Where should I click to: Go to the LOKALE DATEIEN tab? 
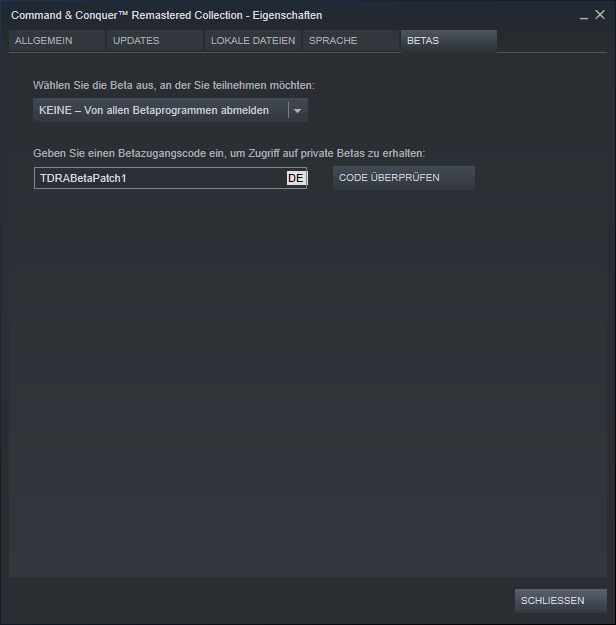pos(253,41)
